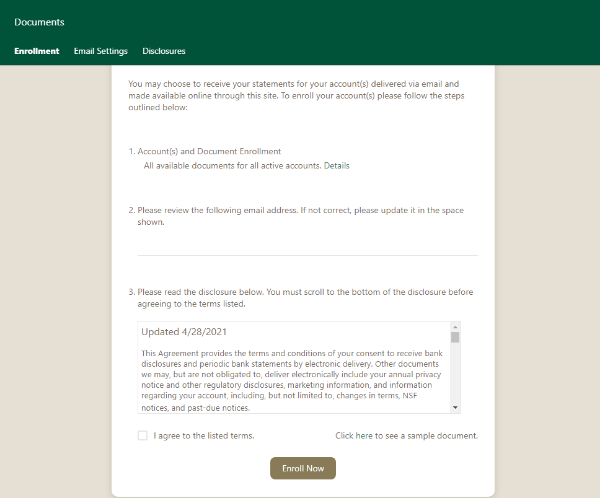Click the Details link for enrolled accounts
The height and width of the screenshot is (498, 600).
coord(337,166)
